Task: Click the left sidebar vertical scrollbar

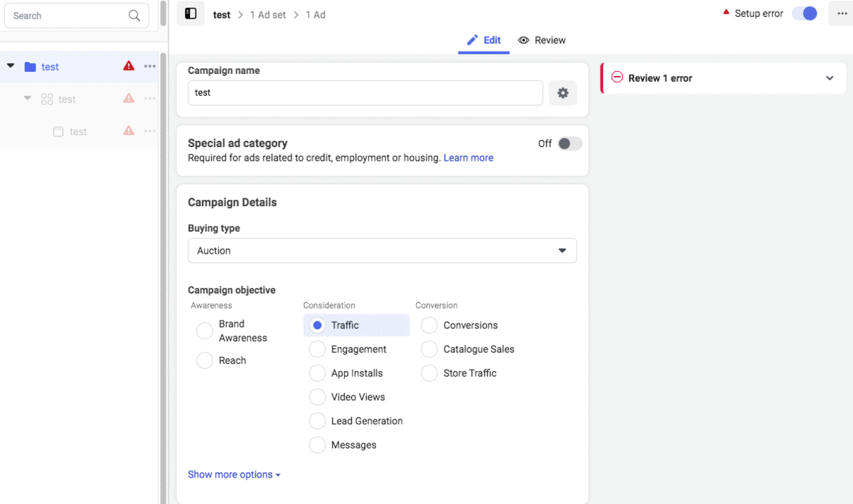Action: pyautogui.click(x=163, y=277)
